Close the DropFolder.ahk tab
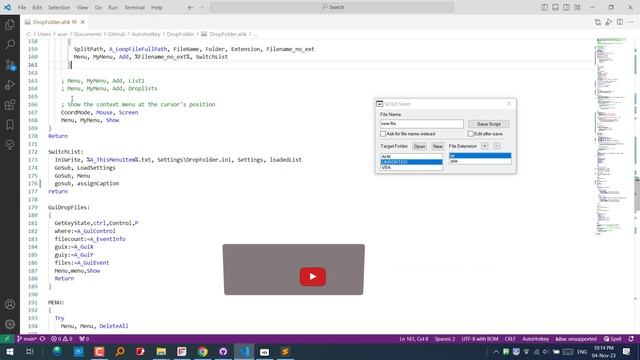This screenshot has width=640, height=360. coord(82,22)
